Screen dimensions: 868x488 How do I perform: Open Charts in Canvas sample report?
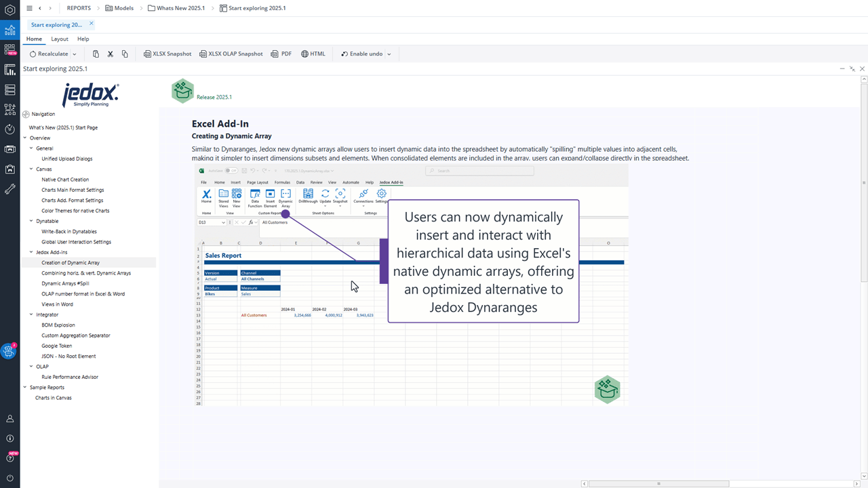pos(53,398)
